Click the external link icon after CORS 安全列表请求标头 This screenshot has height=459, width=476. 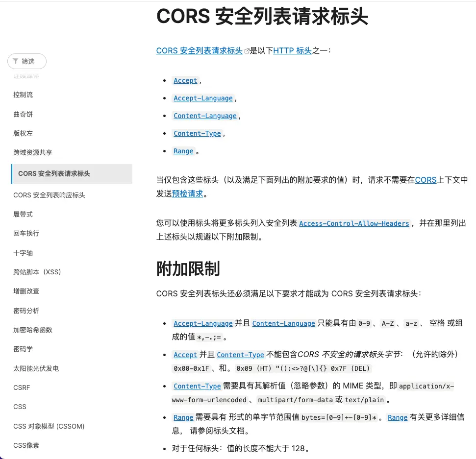(x=247, y=51)
